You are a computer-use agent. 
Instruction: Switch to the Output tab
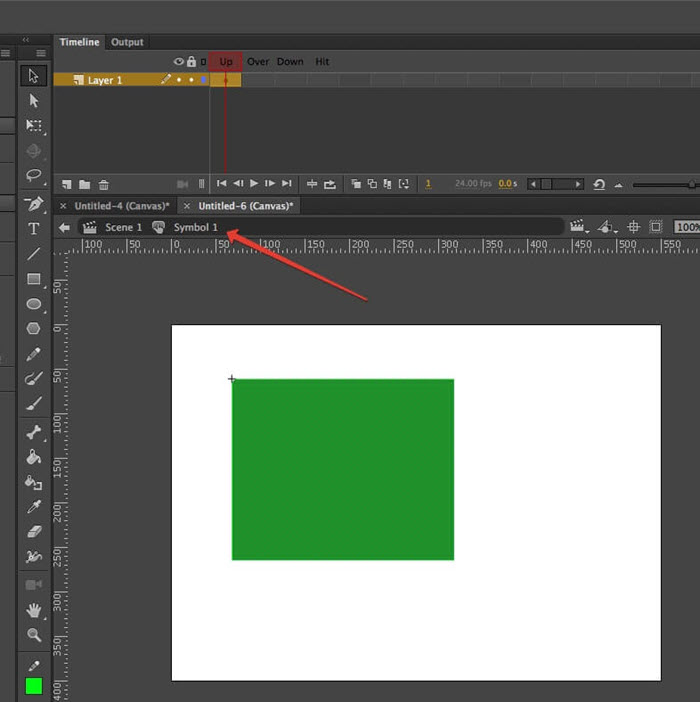coord(127,42)
